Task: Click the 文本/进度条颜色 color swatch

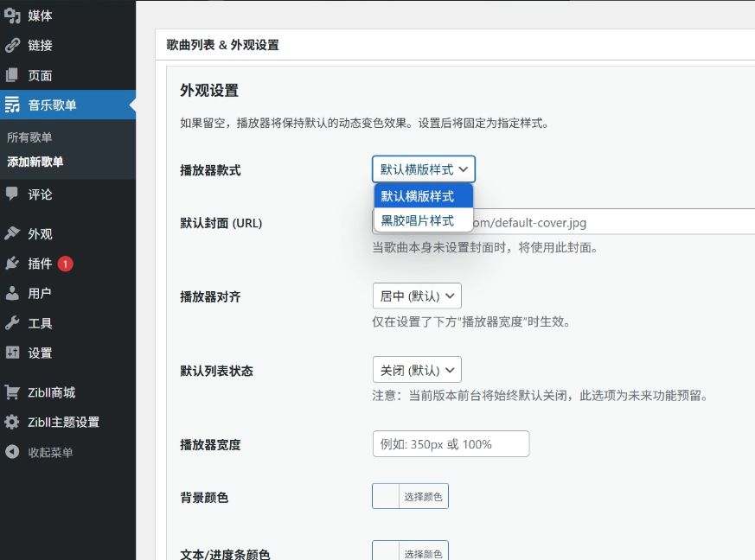Action: point(386,550)
